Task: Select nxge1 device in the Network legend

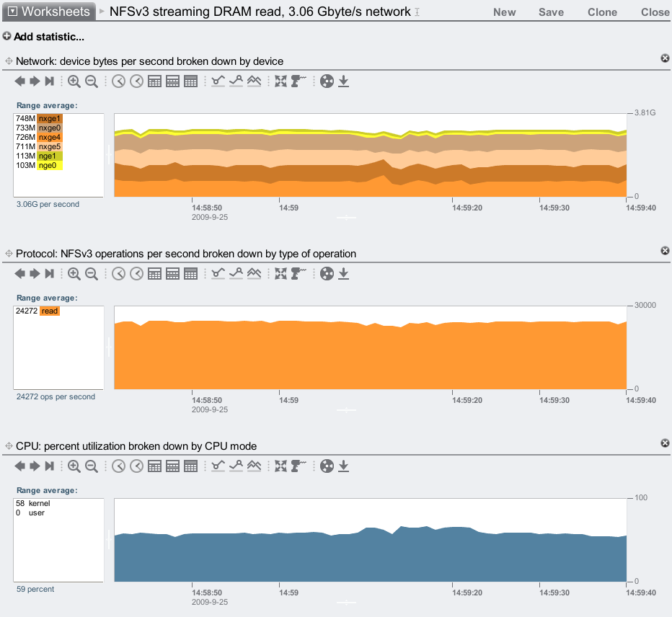Action: tap(50, 118)
